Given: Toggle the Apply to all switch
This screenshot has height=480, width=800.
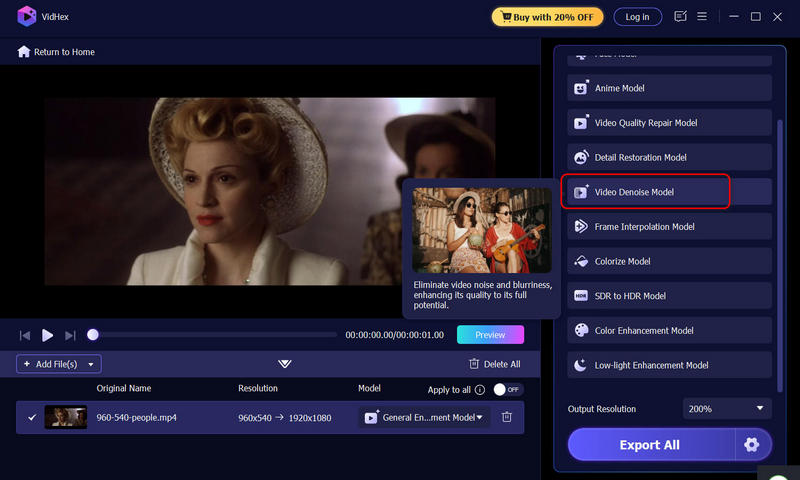Looking at the screenshot, I should [507, 389].
